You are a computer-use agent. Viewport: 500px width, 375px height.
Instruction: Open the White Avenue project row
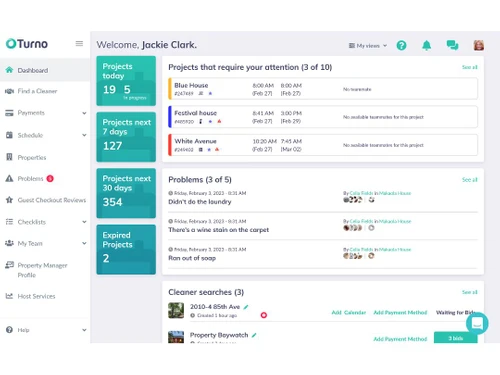pyautogui.click(x=323, y=145)
